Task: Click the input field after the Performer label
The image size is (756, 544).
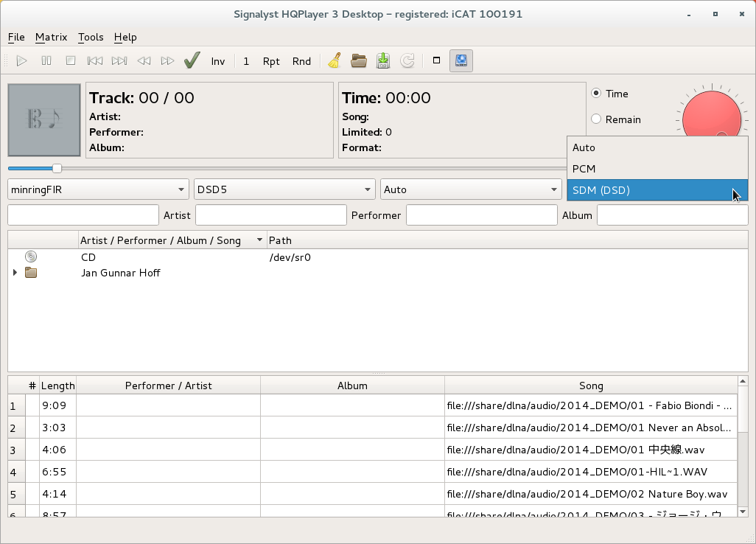Action: [x=482, y=215]
